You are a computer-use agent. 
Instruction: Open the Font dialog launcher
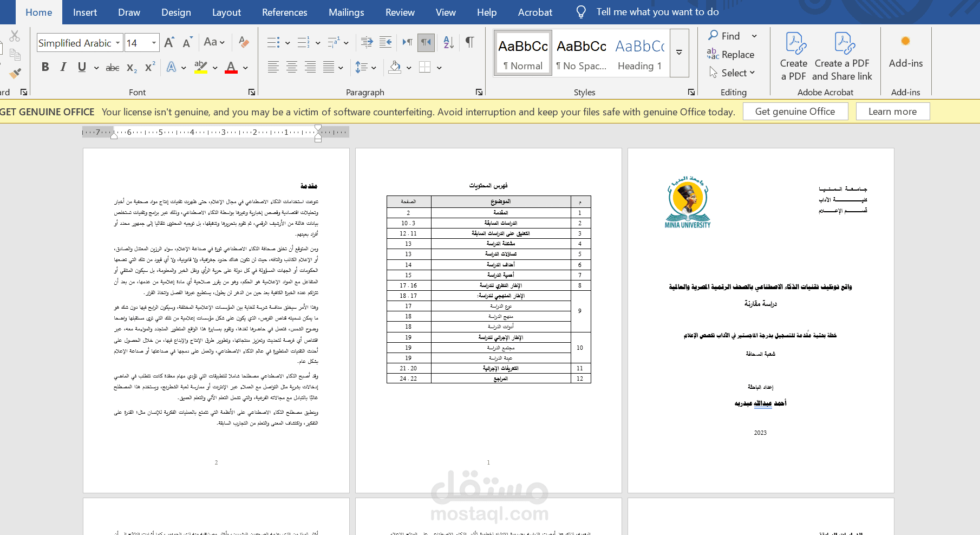click(x=252, y=92)
